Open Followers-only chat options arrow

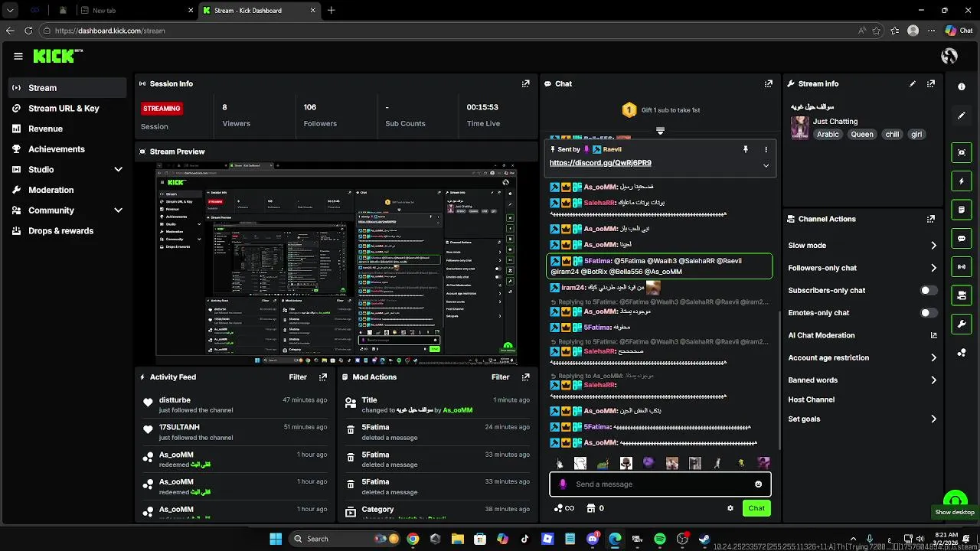tap(933, 268)
